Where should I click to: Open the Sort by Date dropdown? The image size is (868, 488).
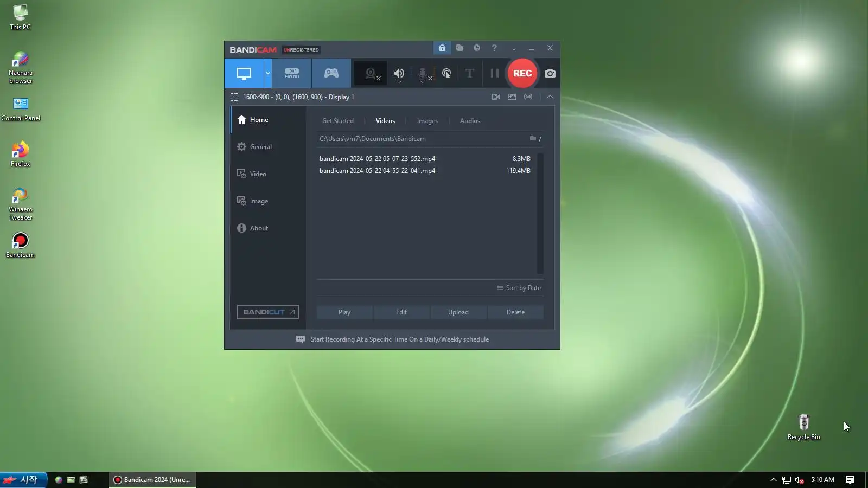click(519, 288)
